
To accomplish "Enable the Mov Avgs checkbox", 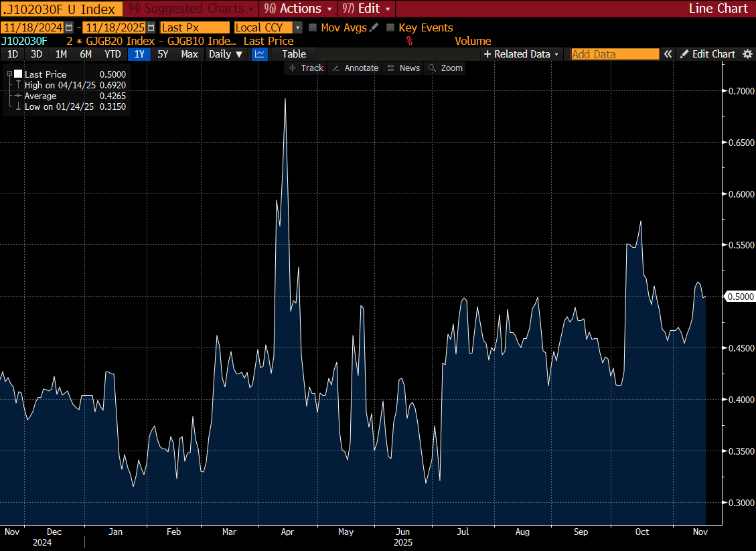I will 313,27.
